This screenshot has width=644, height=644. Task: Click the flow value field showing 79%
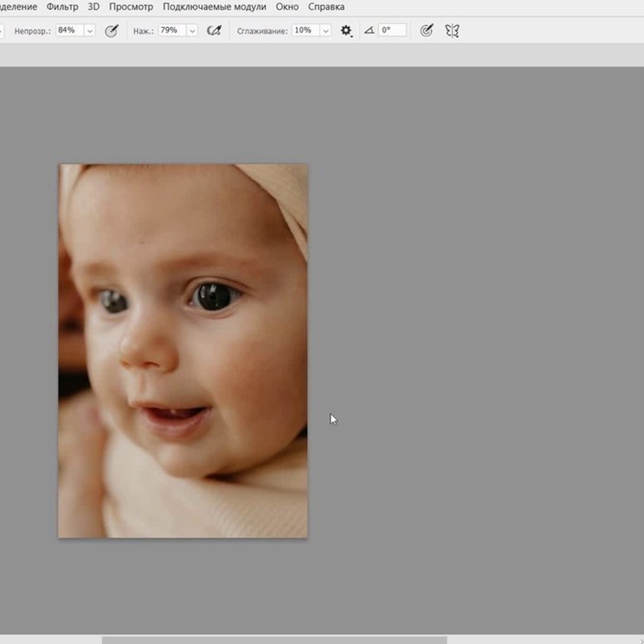click(171, 30)
